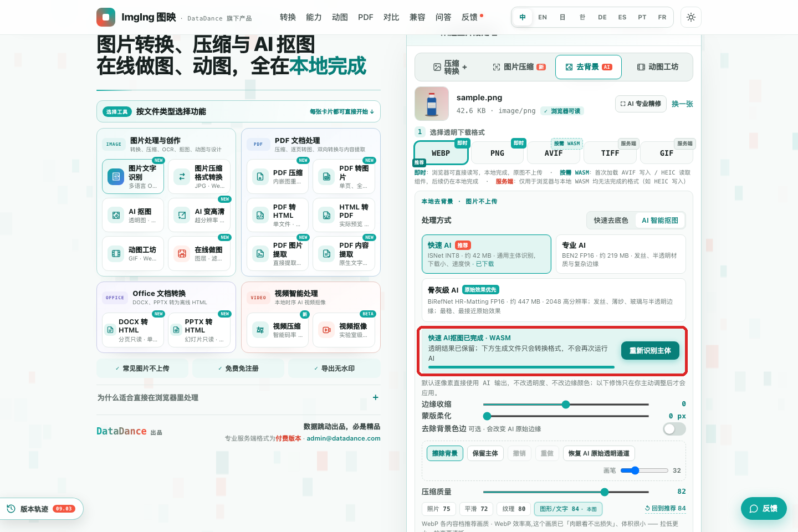The width and height of the screenshot is (798, 532).
Task: Click the AI 专业精修 button
Action: tap(641, 104)
